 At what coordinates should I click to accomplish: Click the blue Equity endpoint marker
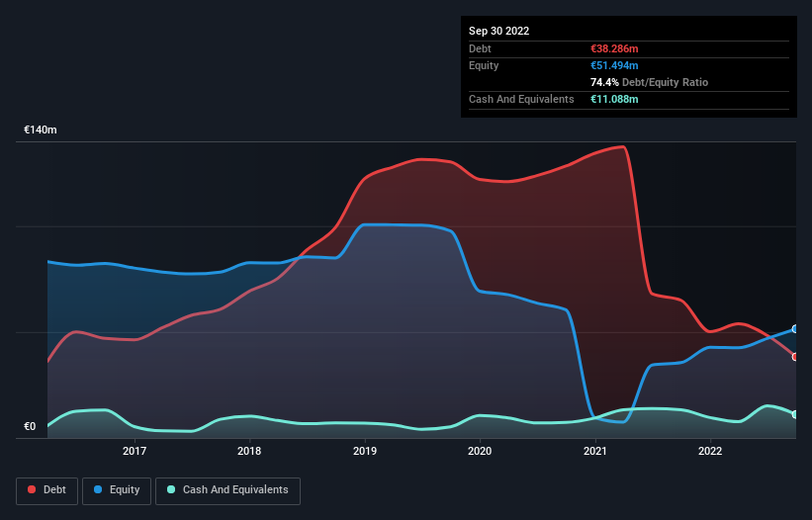795,328
